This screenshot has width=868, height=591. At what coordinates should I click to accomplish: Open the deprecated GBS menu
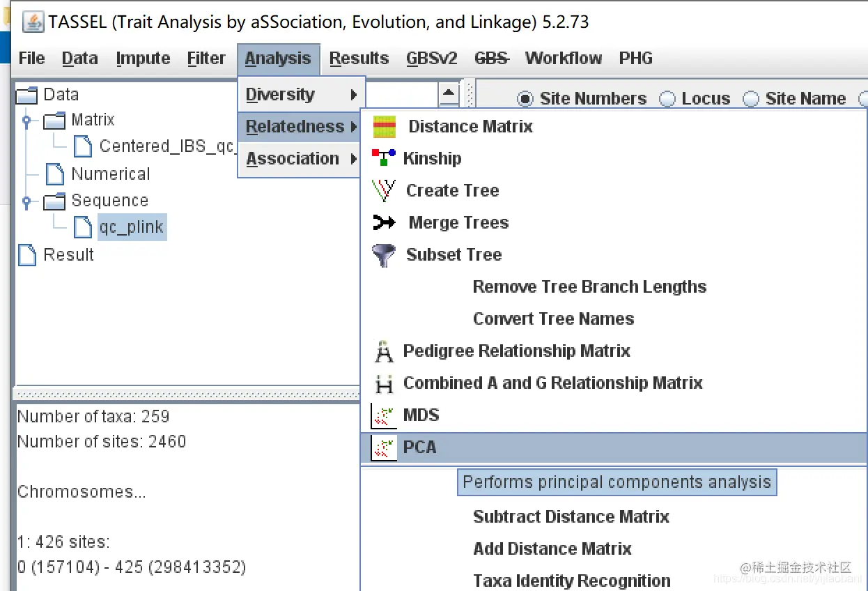[492, 59]
